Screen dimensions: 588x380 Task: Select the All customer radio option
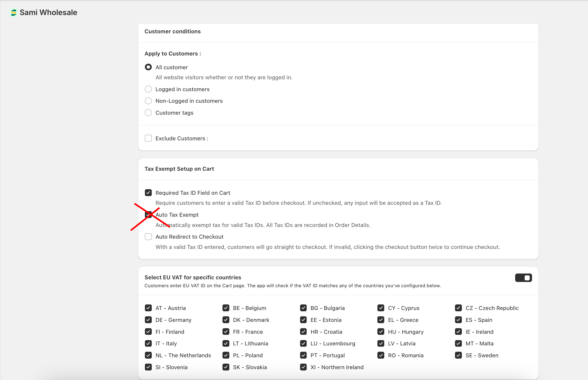[x=148, y=67]
